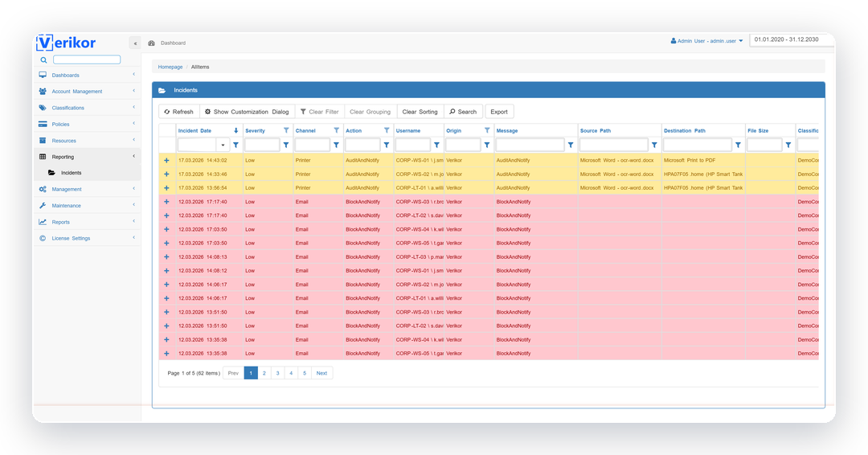Click the Resources archive icon
Viewport: 868px width, 455px height.
point(43,141)
